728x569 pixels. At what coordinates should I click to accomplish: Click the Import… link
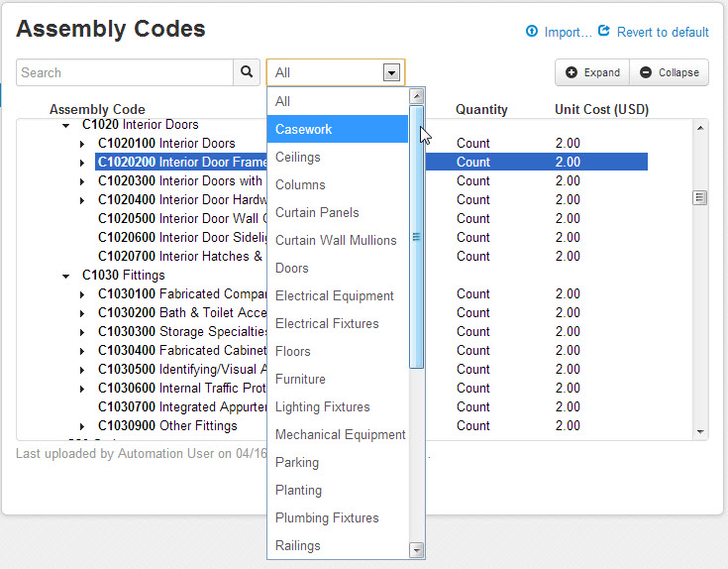tap(568, 32)
